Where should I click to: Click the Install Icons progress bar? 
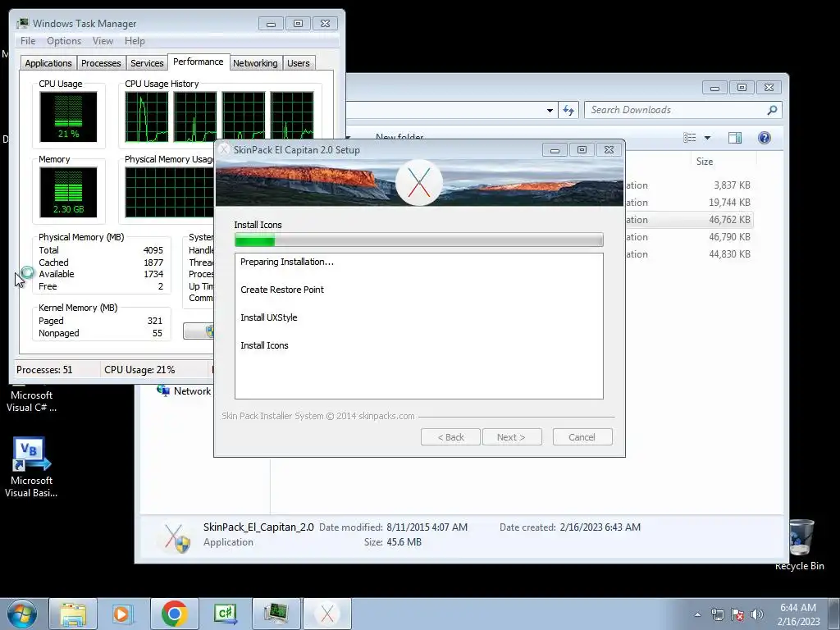[x=419, y=240]
